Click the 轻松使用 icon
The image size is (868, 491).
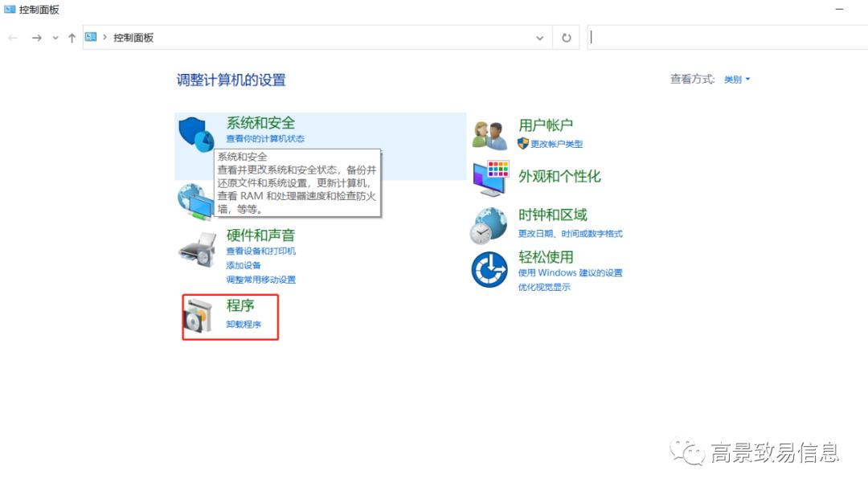click(x=489, y=267)
